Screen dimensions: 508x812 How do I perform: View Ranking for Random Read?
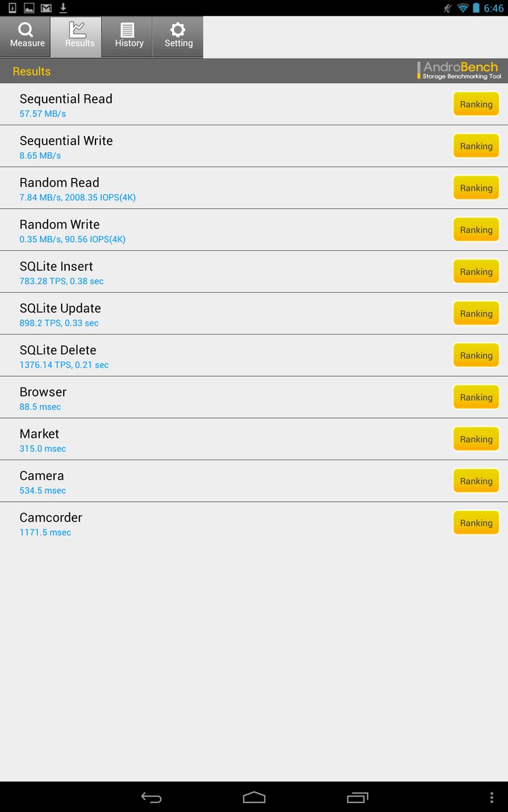click(475, 188)
